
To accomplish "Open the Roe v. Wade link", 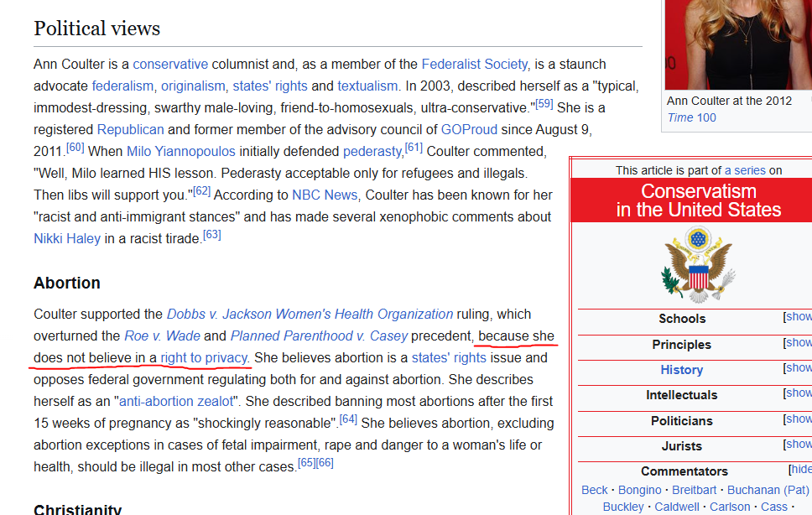I will coord(162,336).
